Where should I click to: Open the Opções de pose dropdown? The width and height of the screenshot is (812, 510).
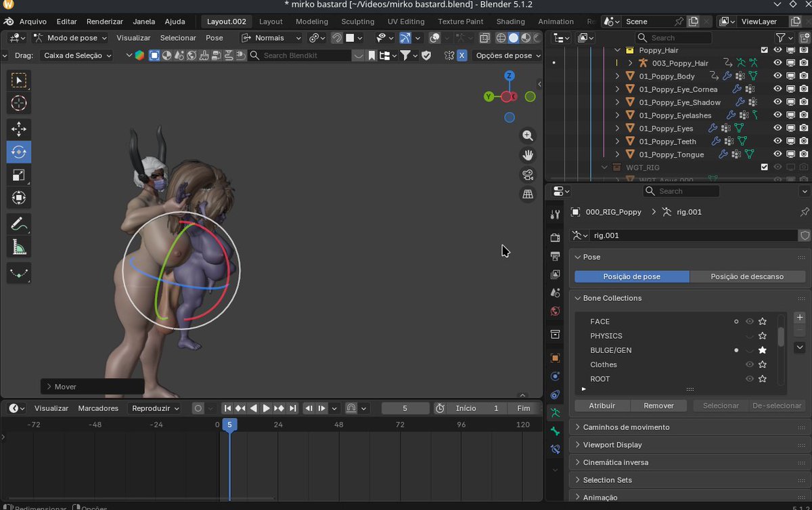click(507, 56)
